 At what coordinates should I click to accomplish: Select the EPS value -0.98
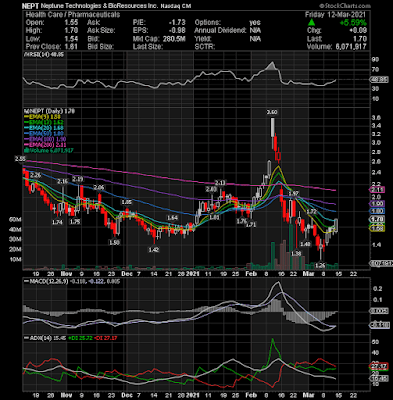point(177,30)
